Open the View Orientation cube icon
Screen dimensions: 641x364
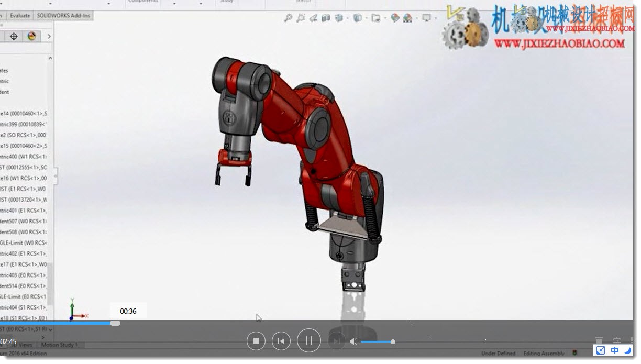[339, 18]
